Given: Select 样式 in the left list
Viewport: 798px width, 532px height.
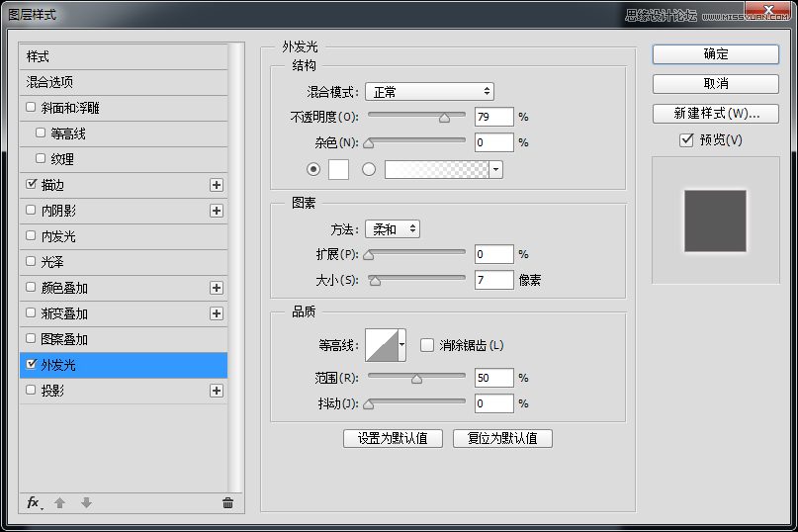Looking at the screenshot, I should (124, 56).
